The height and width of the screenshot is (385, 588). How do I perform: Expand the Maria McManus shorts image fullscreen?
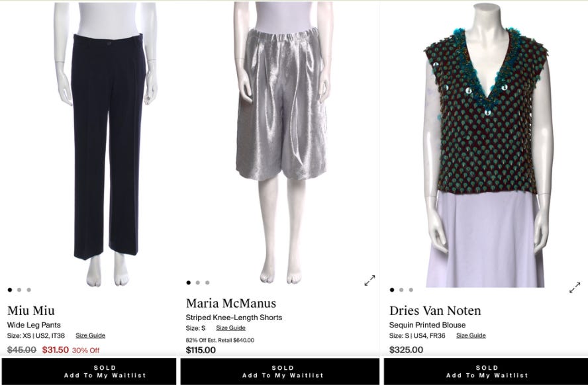(x=369, y=280)
